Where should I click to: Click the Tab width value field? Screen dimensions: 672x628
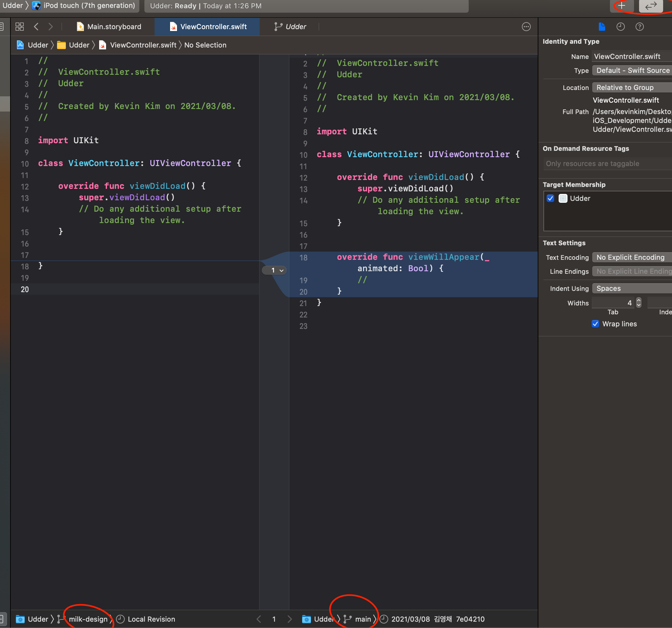pyautogui.click(x=613, y=303)
